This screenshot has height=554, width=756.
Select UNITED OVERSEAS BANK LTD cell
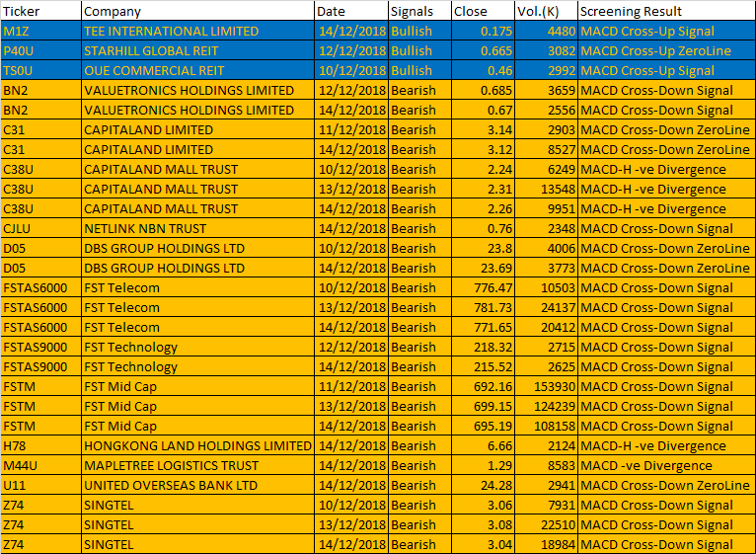click(197, 486)
